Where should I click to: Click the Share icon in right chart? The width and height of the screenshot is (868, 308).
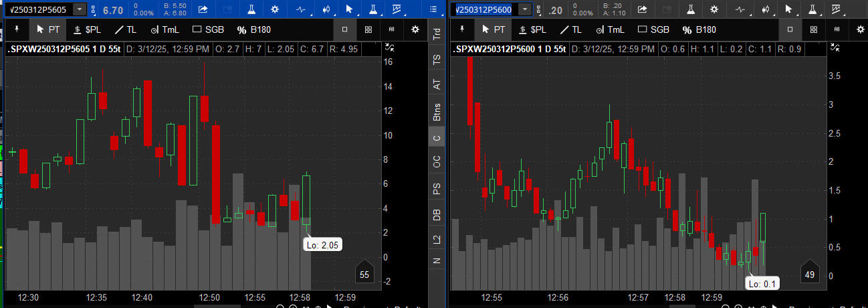coord(642,9)
